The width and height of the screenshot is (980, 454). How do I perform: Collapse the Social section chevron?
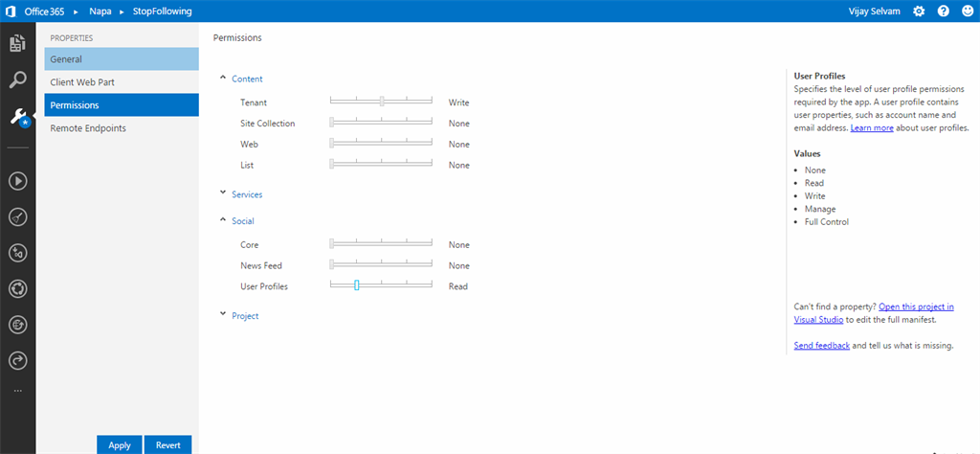pos(223,220)
